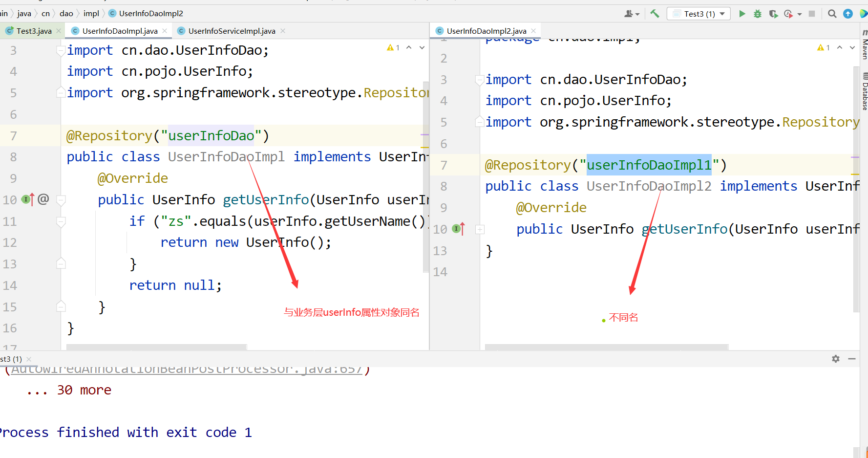
Task: Click the 'impl' breadcrumb in the navigation bar
Action: click(x=91, y=14)
